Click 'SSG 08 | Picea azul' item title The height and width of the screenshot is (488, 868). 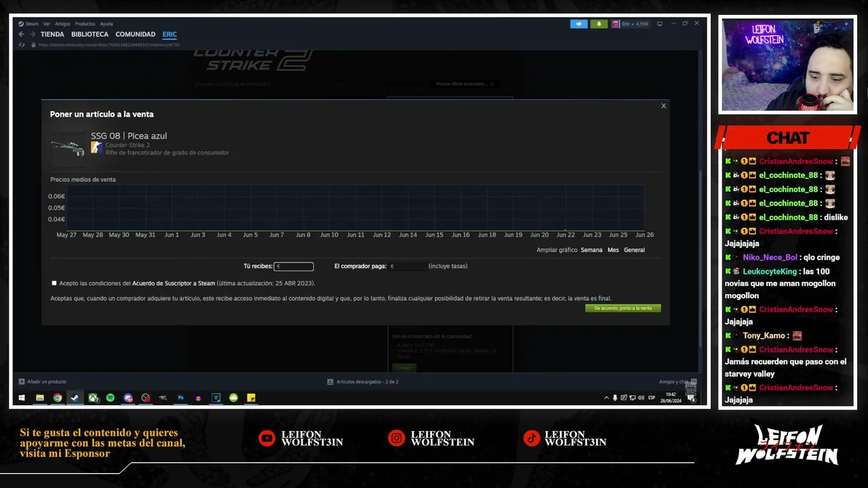(129, 136)
